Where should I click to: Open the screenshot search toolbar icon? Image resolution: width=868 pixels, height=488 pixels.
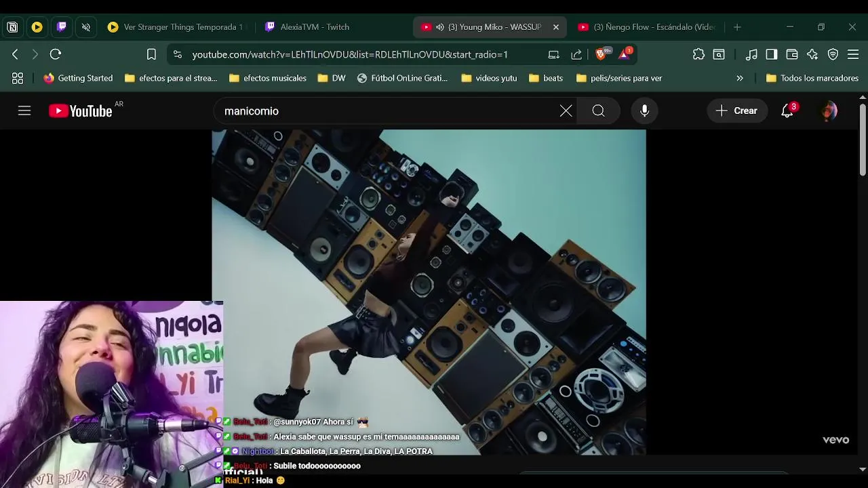[x=719, y=54]
